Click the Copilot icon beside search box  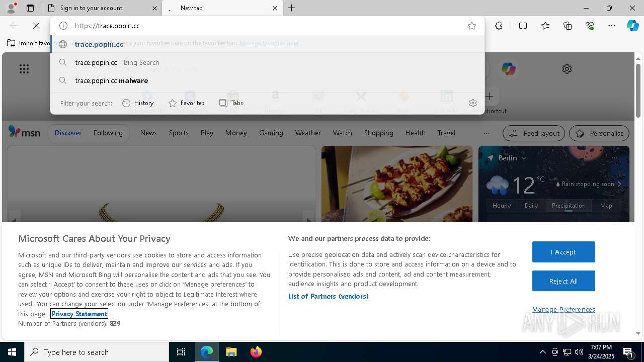coord(508,69)
